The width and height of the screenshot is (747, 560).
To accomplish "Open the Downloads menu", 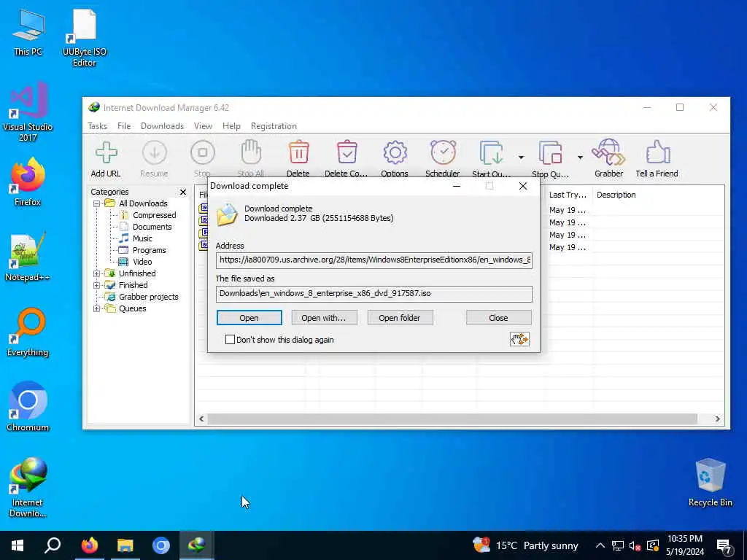I will coord(162,126).
